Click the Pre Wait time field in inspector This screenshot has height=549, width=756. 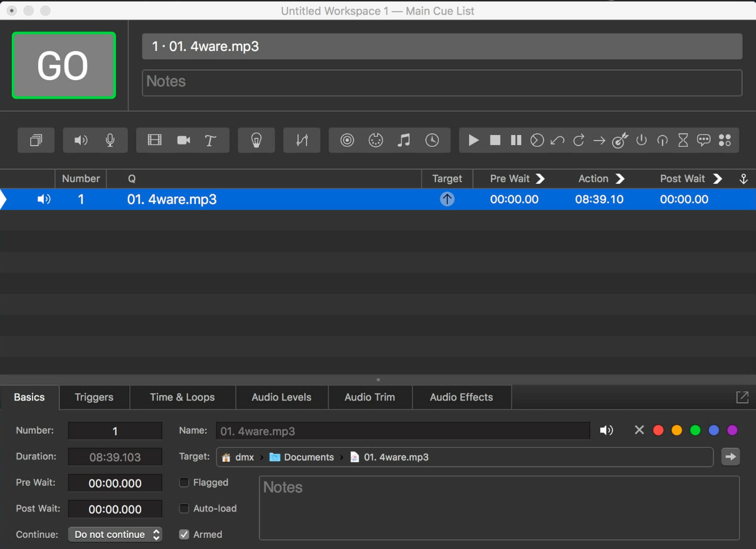coord(115,483)
